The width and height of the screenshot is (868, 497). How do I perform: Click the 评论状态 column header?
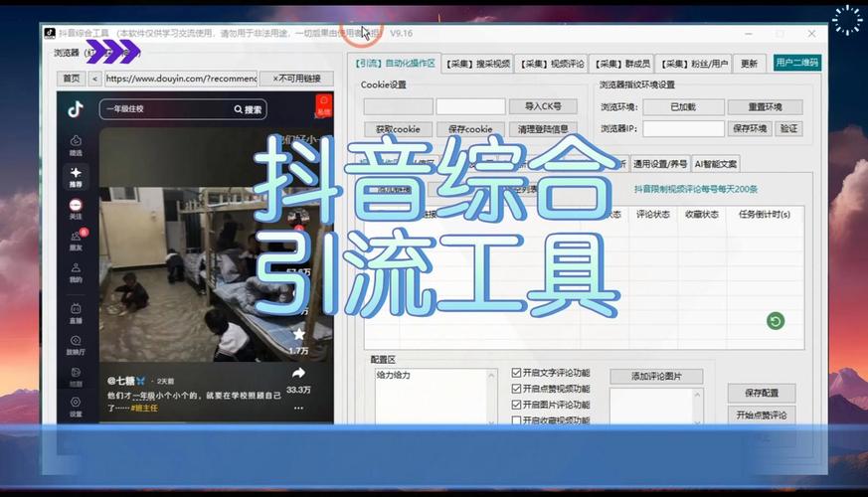[x=653, y=214]
